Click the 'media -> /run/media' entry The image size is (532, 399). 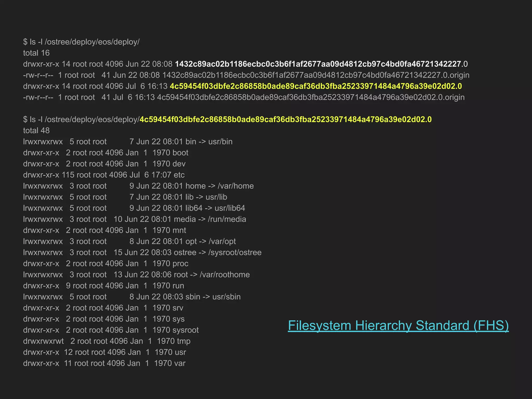(x=210, y=219)
